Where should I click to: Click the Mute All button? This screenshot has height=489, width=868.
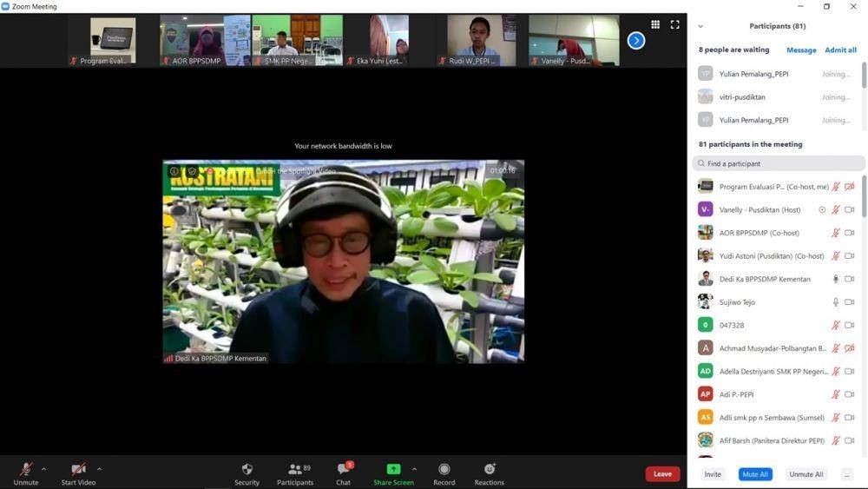(755, 474)
